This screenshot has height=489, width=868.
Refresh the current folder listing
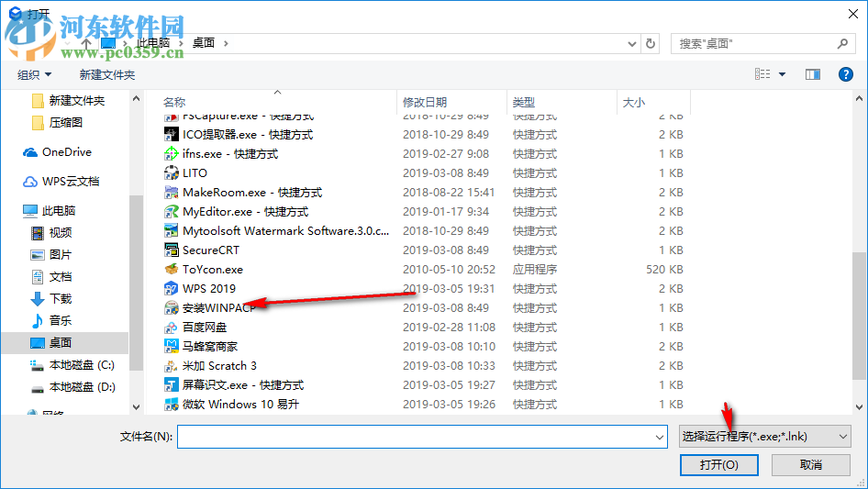click(651, 43)
